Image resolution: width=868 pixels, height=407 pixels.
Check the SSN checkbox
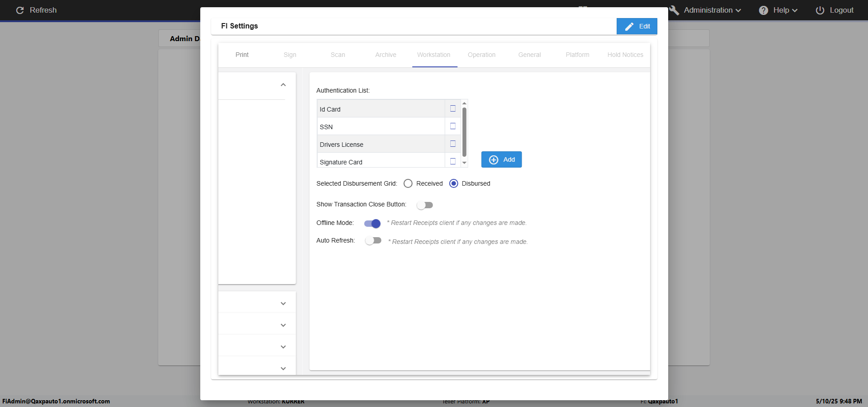tap(453, 126)
